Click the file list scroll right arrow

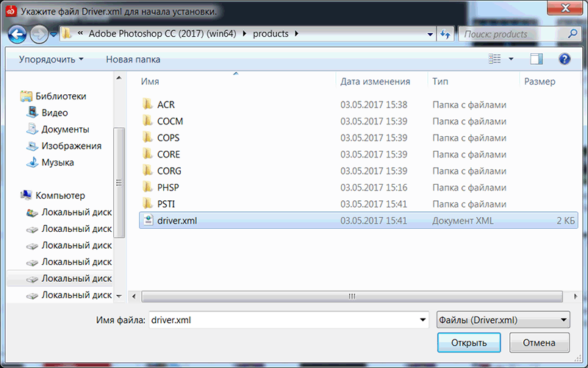[576, 297]
